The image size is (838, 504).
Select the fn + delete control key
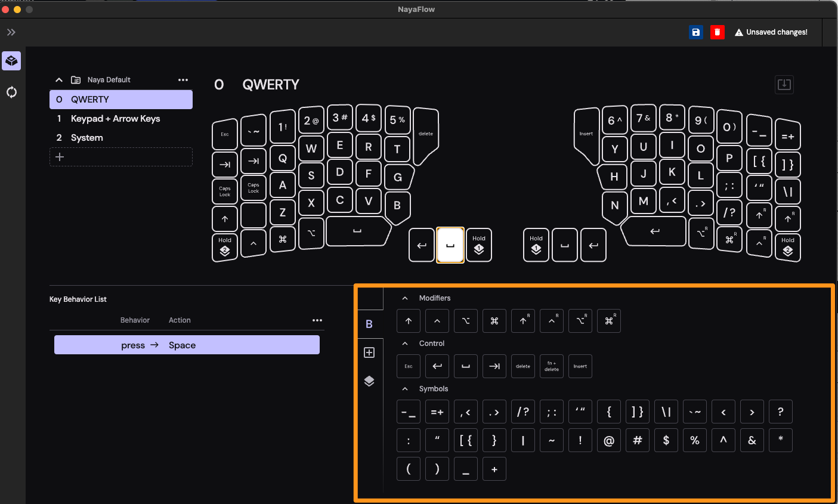click(552, 366)
